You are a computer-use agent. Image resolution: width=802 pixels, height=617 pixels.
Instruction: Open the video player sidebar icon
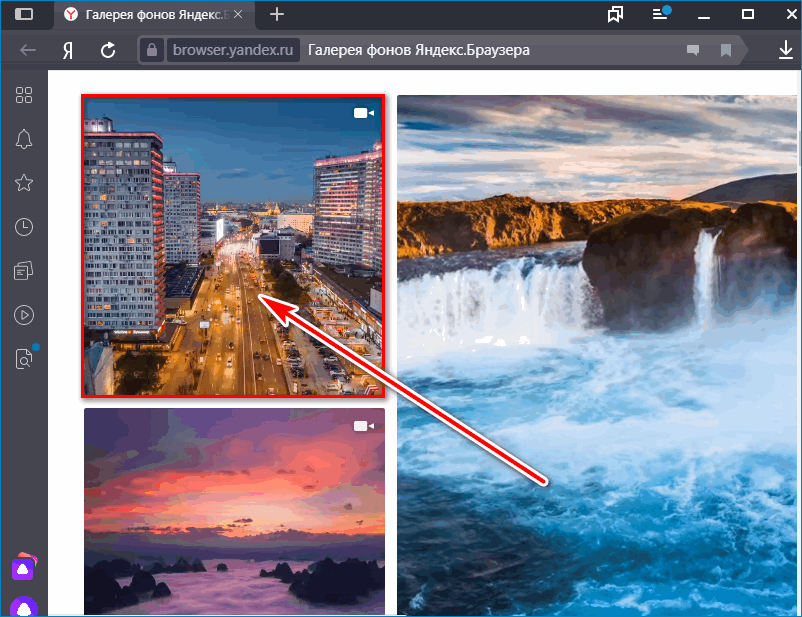(x=24, y=315)
